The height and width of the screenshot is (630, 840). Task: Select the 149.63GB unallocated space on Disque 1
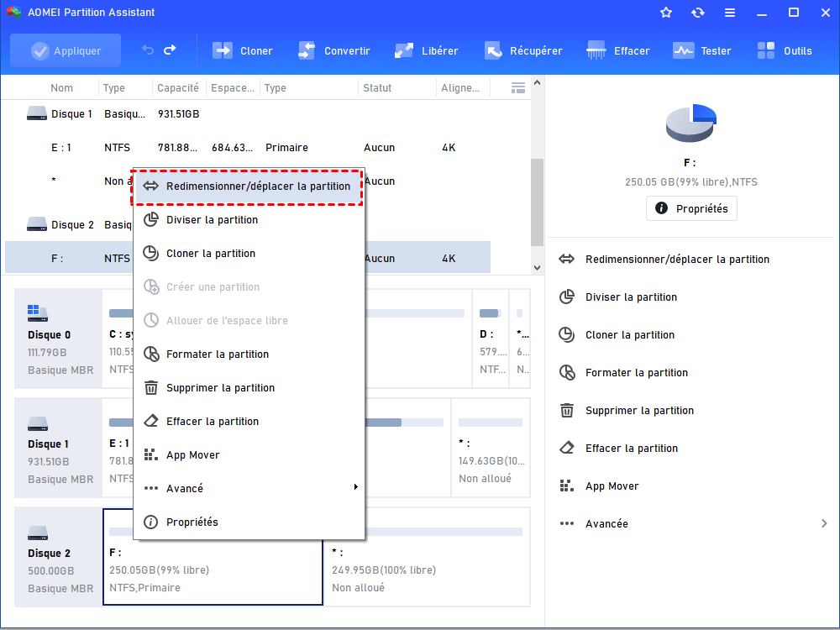[x=491, y=448]
